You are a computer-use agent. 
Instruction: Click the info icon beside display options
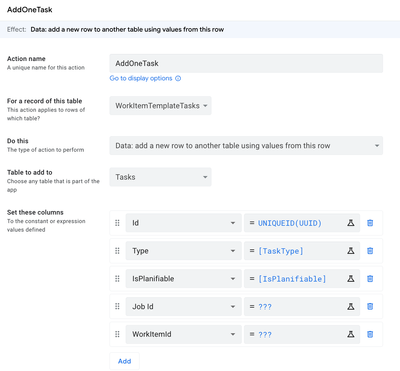178,78
